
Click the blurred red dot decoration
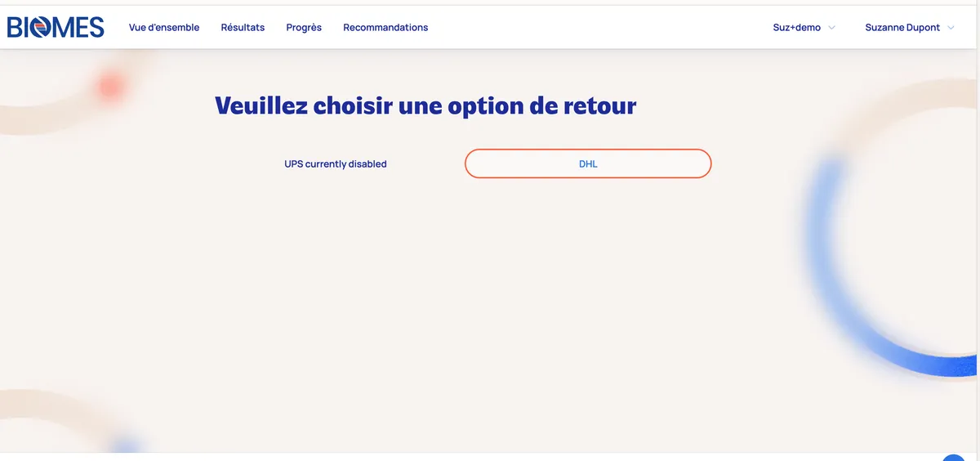click(110, 85)
